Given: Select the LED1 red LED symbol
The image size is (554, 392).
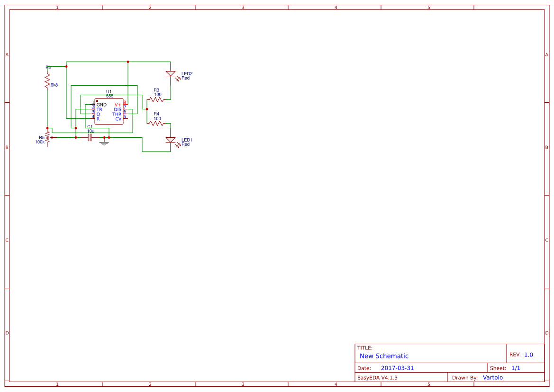Looking at the screenshot, I should click(170, 140).
